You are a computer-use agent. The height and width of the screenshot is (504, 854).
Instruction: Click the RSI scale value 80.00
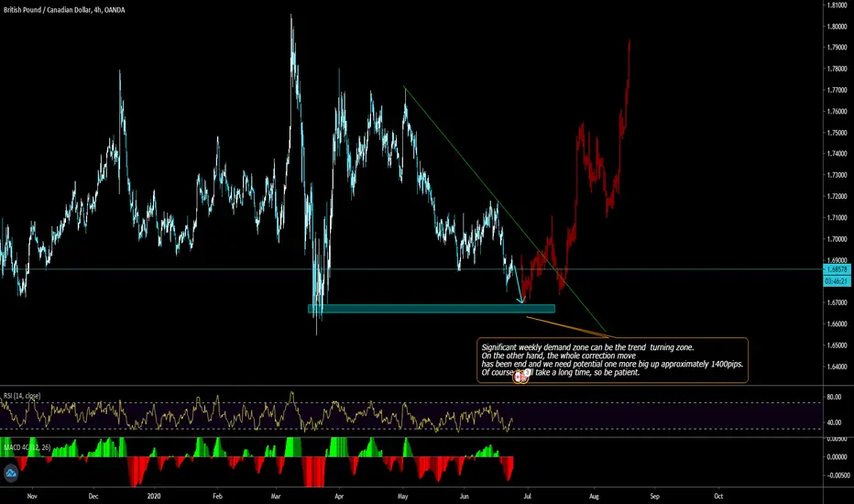[834, 397]
